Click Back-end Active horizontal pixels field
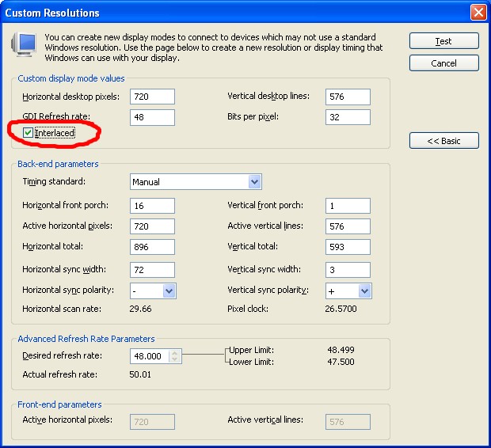 tap(152, 226)
